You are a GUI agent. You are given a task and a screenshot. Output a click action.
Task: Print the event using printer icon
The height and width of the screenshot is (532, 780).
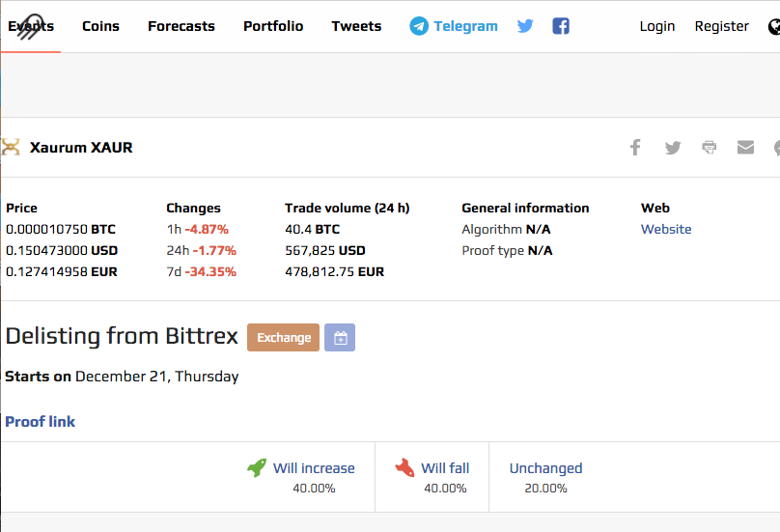coord(709,148)
